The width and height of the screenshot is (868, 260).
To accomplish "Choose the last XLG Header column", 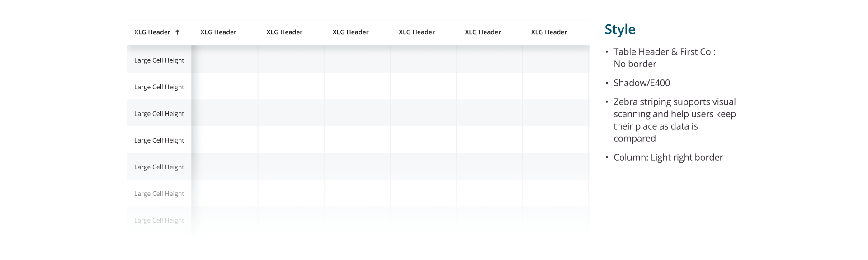I will (549, 32).
